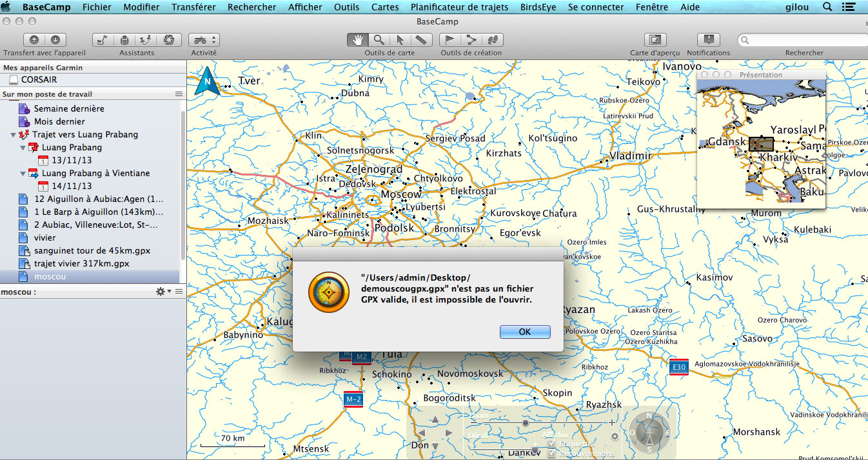Click the Zoom slider handle
Image resolution: width=868 pixels, height=460 pixels.
pyautogui.click(x=526, y=423)
